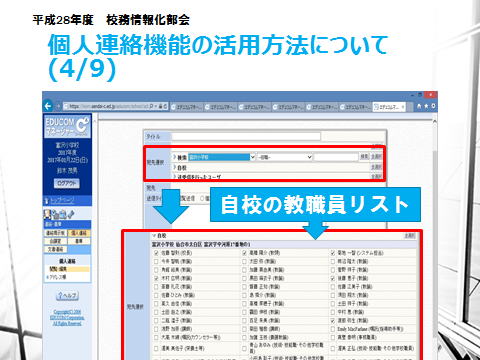Uncheck first staff checkbox (校長)
480x360 pixels.
[156, 253]
